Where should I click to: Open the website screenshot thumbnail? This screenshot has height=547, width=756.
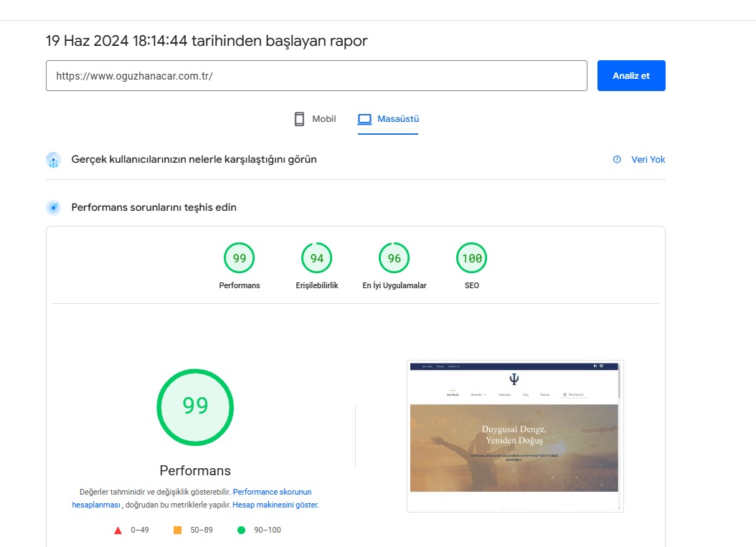point(514,436)
